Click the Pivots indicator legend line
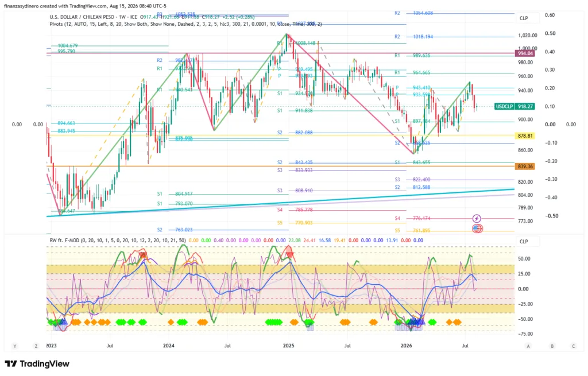This screenshot has height=376, width=588. [x=185, y=24]
